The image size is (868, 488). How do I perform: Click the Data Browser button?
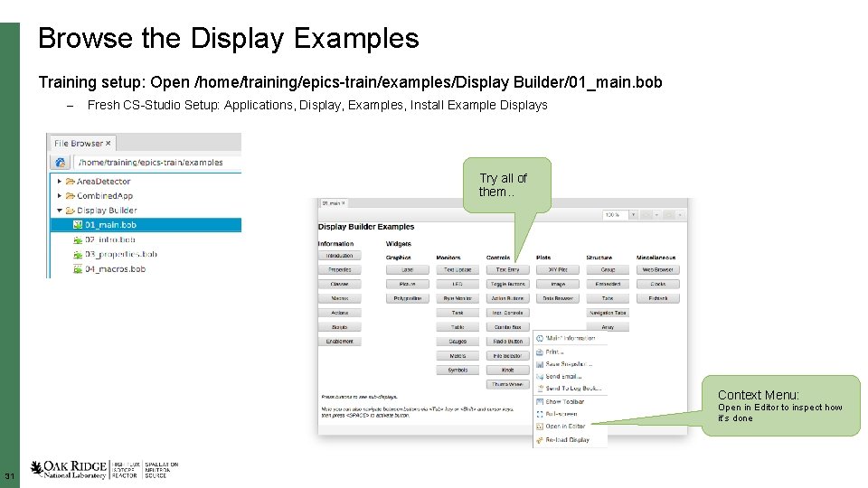(558, 298)
